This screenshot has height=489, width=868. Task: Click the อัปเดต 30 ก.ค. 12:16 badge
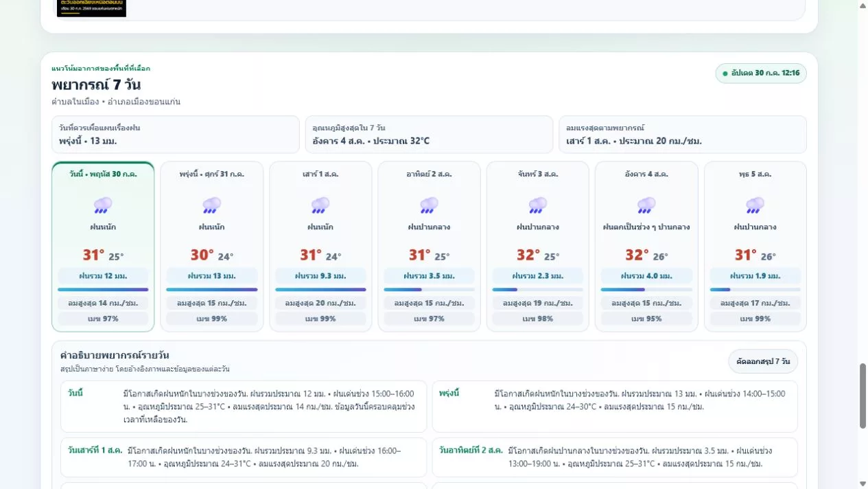[761, 73]
